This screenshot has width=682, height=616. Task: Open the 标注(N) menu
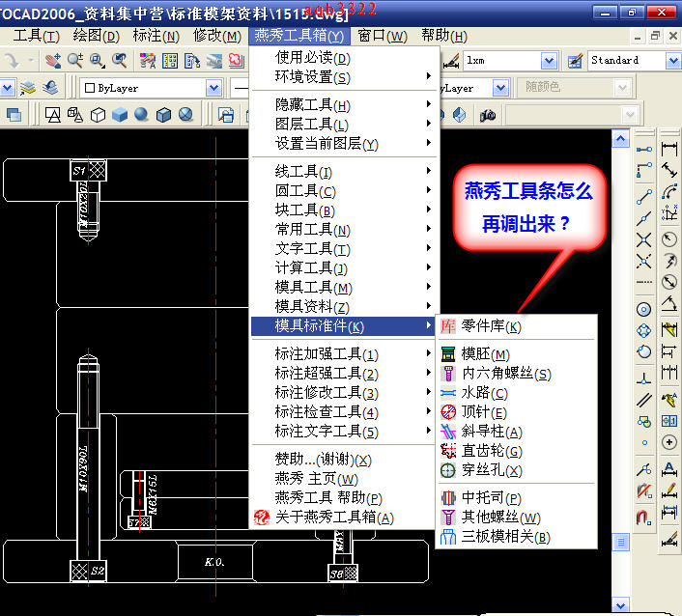156,36
